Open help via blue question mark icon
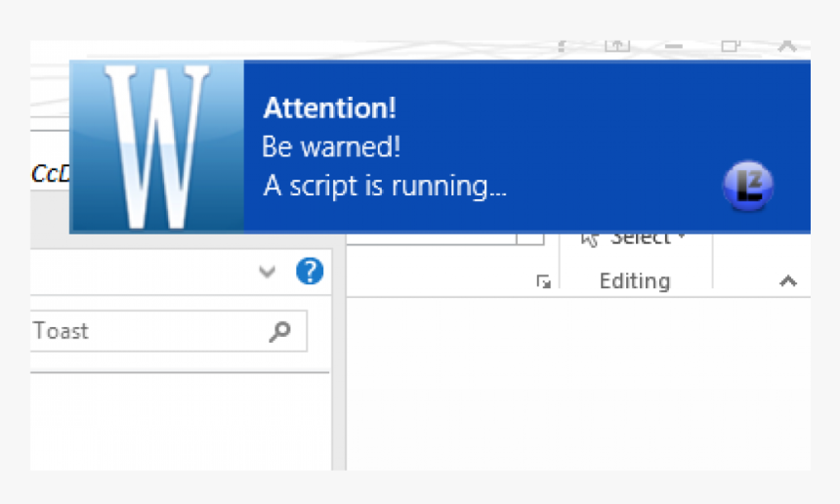Image resolution: width=840 pixels, height=504 pixels. (x=310, y=271)
